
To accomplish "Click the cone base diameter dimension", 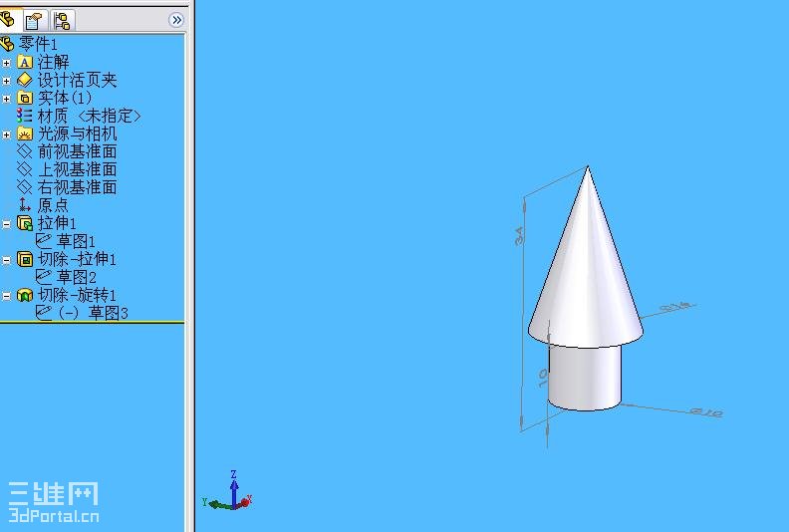I will click(x=674, y=307).
